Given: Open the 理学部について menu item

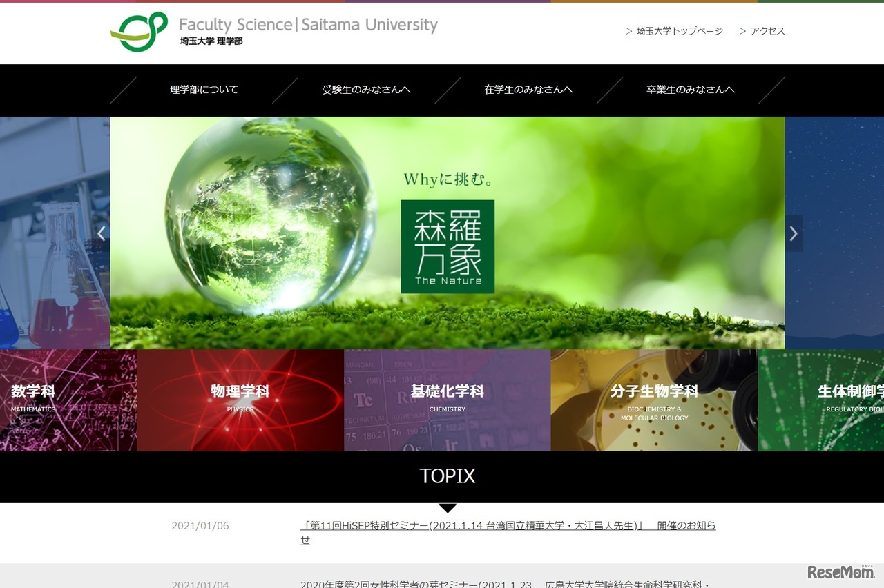Looking at the screenshot, I should pyautogui.click(x=203, y=90).
